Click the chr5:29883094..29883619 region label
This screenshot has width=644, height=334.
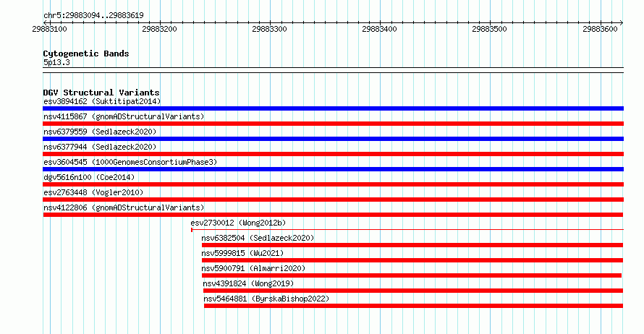[x=93, y=16]
